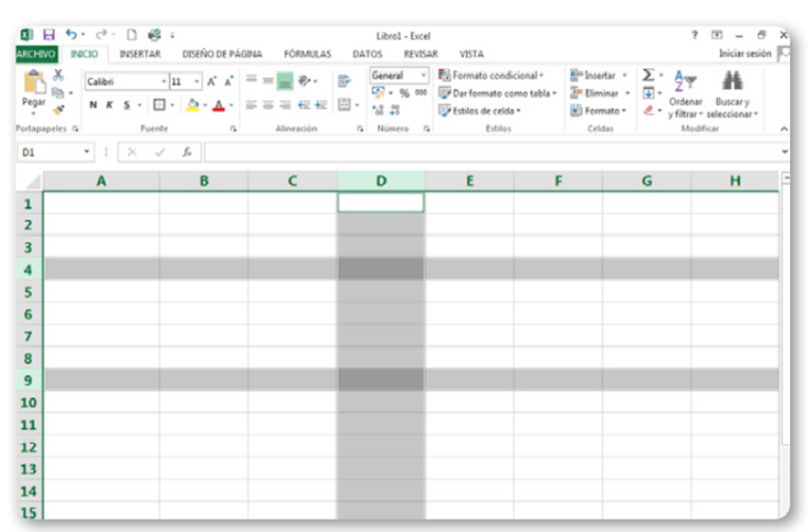Toggle bold N formatting
Image resolution: width=808 pixels, height=532 pixels.
coord(93,105)
